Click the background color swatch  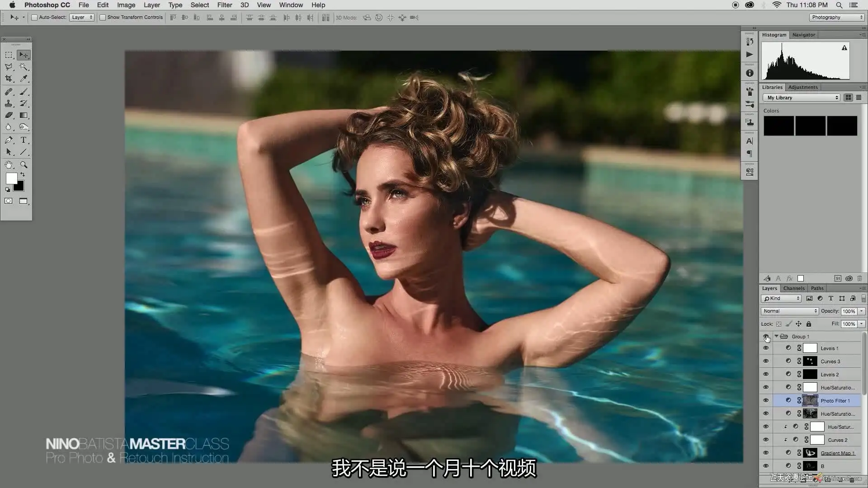coord(20,187)
